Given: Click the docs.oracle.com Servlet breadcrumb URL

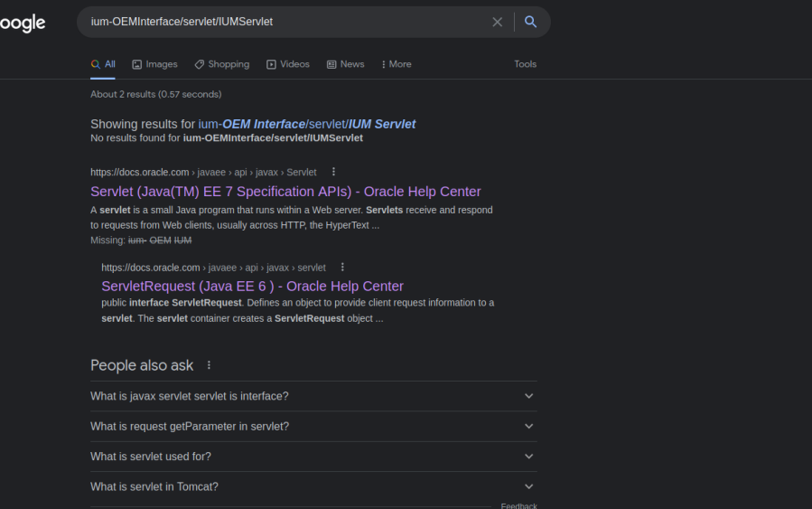Looking at the screenshot, I should 203,172.
